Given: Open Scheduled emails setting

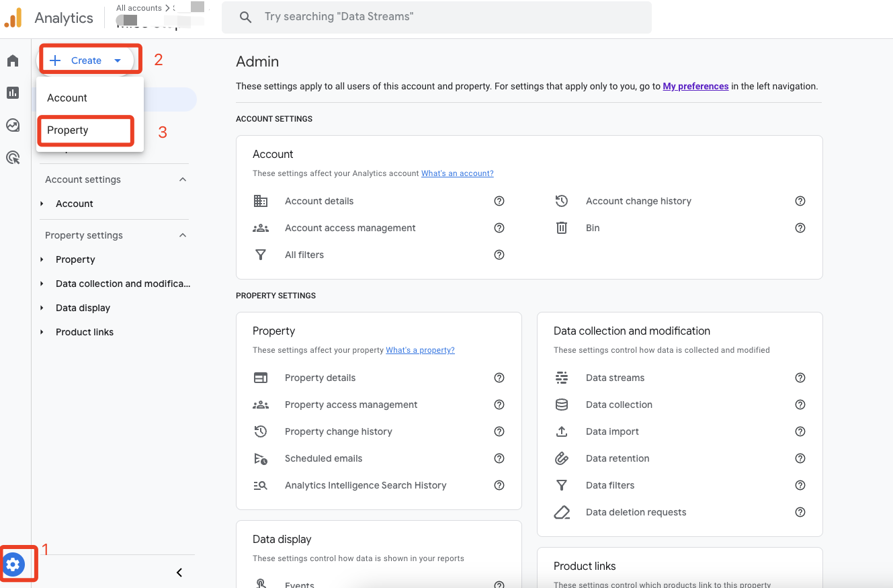Looking at the screenshot, I should (323, 458).
